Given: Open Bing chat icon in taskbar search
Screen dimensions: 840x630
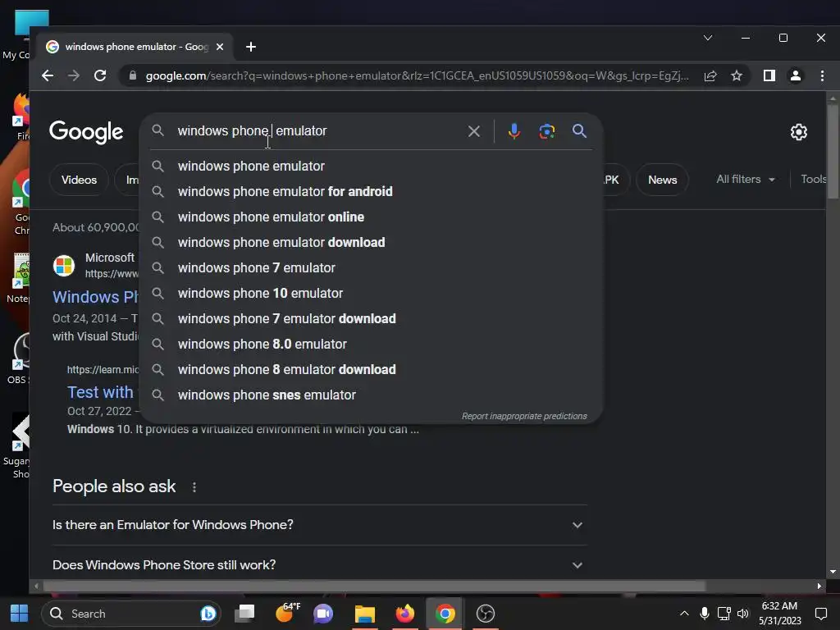Looking at the screenshot, I should (x=208, y=614).
